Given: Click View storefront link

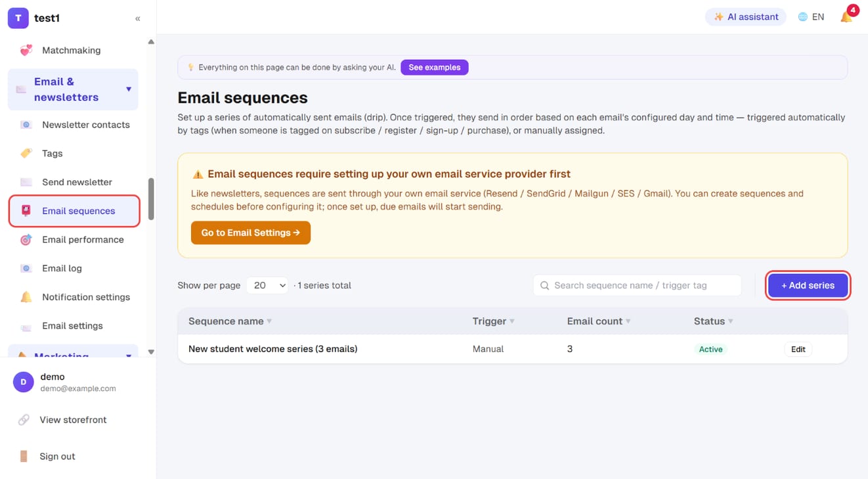Looking at the screenshot, I should click(x=73, y=420).
